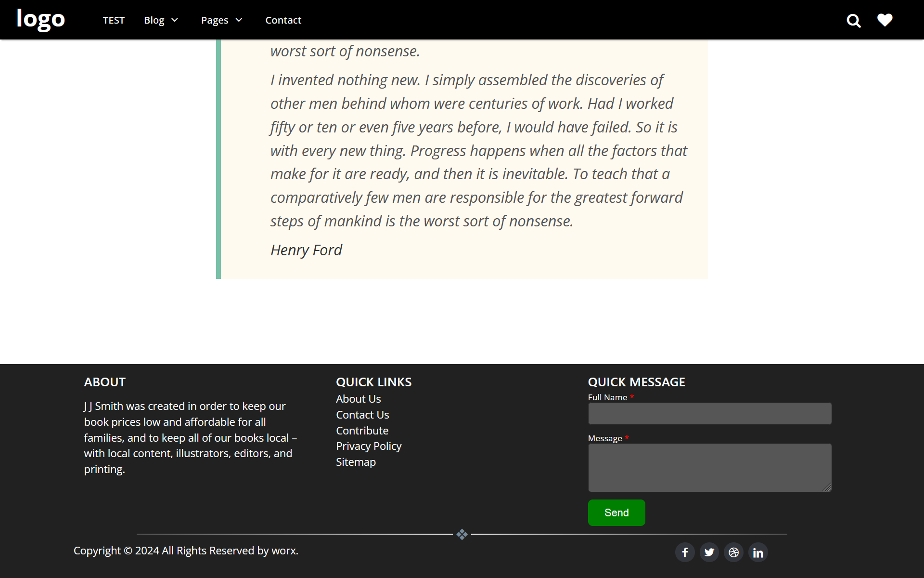
Task: Open the Contribute quick link
Action: [x=362, y=431]
